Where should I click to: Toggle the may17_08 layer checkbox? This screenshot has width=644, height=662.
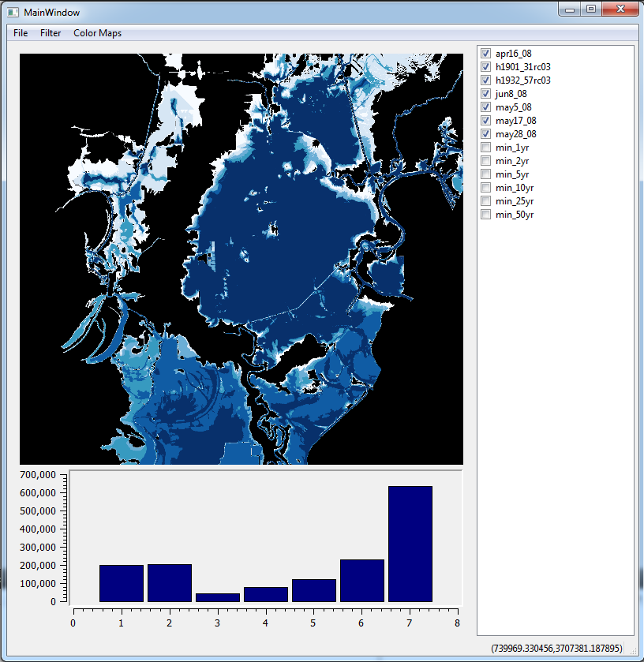pos(485,120)
